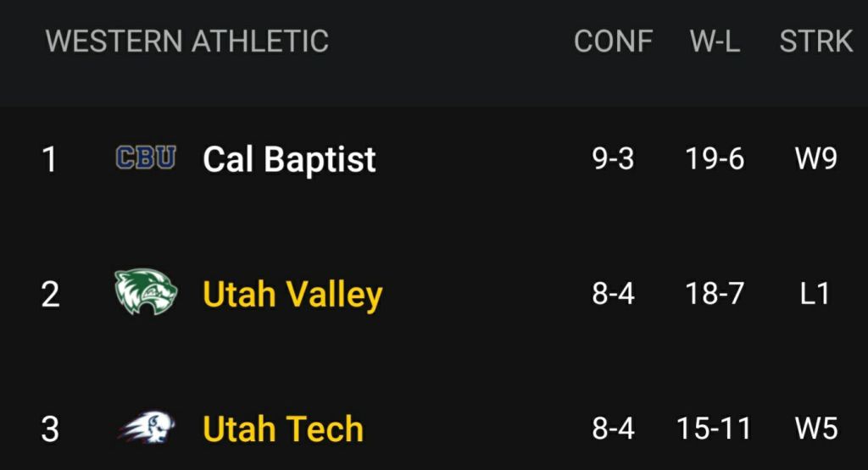Screen dimensions: 868x470
Task: Click Cal Baptist's 19-6 overall record
Action: [715, 159]
